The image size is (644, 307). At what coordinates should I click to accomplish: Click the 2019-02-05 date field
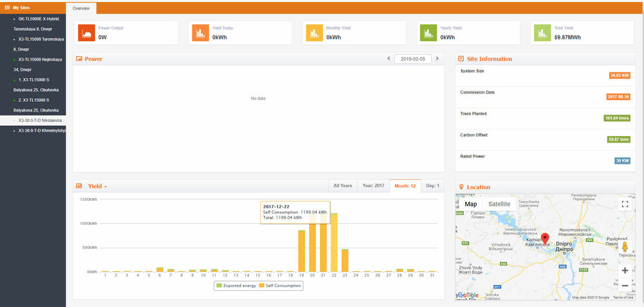tap(413, 59)
